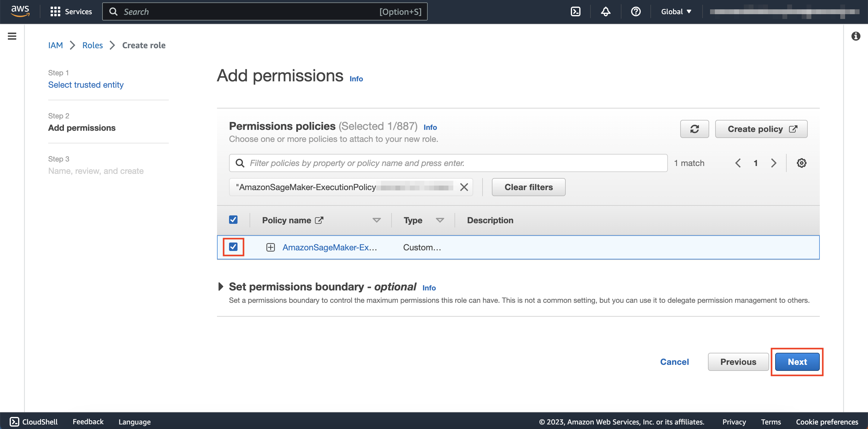Click the refresh policies icon button
Screen dimensions: 868x429
[694, 129]
